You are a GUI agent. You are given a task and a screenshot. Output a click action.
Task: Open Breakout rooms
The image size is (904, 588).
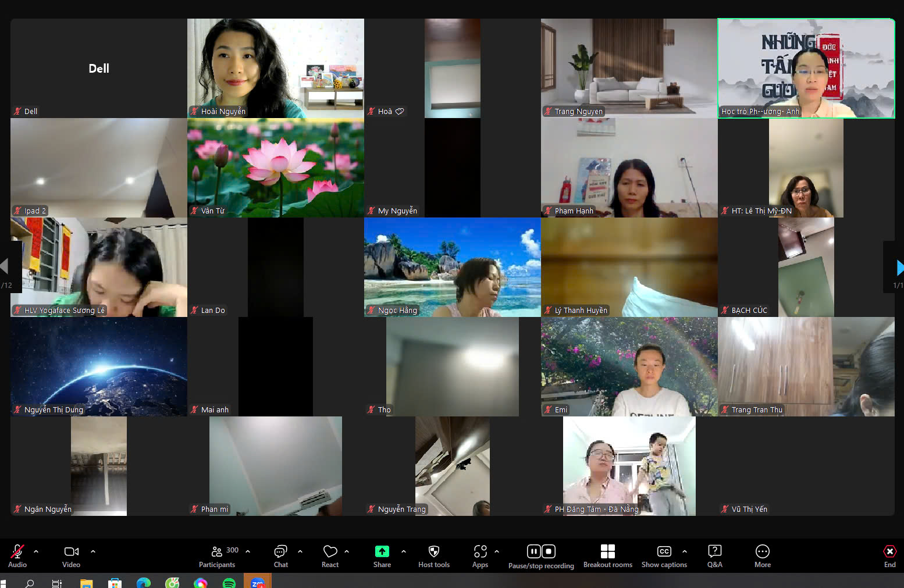coord(608,556)
